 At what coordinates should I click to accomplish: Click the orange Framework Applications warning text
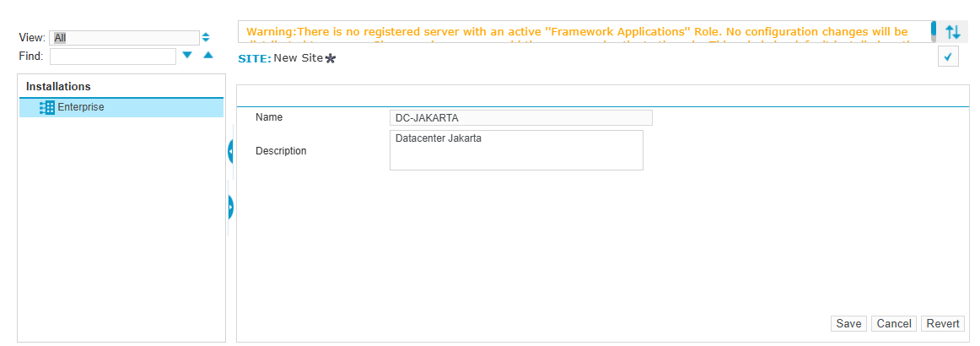click(577, 32)
